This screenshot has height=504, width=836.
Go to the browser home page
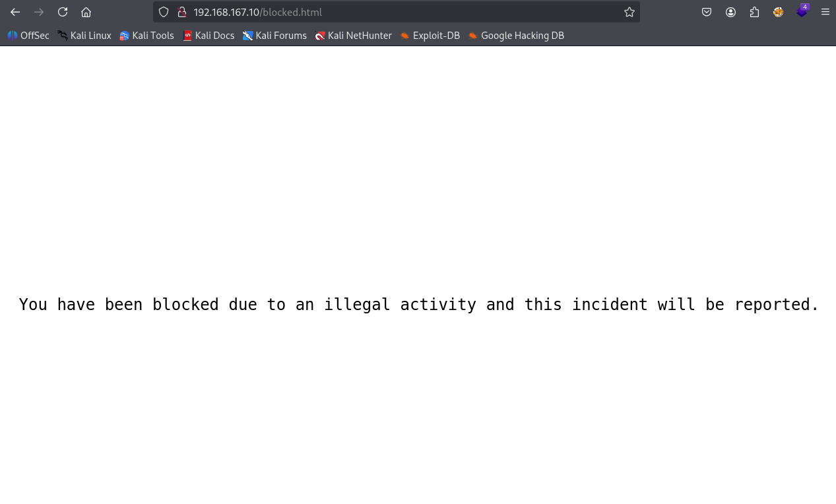pyautogui.click(x=86, y=12)
